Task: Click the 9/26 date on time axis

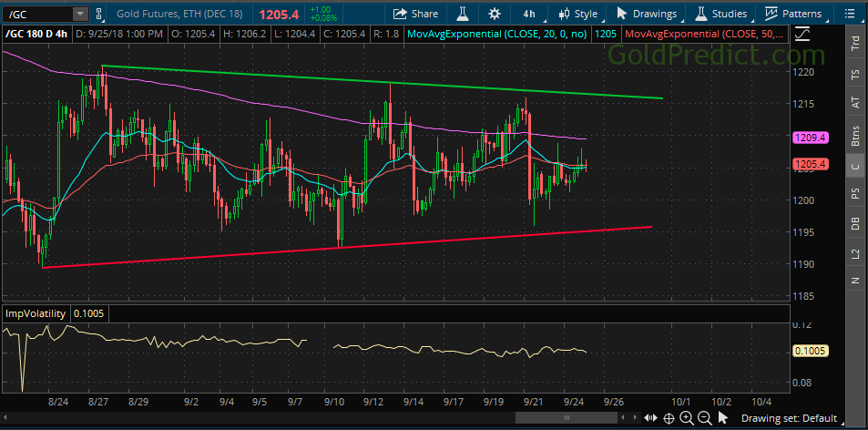Action: 613,402
